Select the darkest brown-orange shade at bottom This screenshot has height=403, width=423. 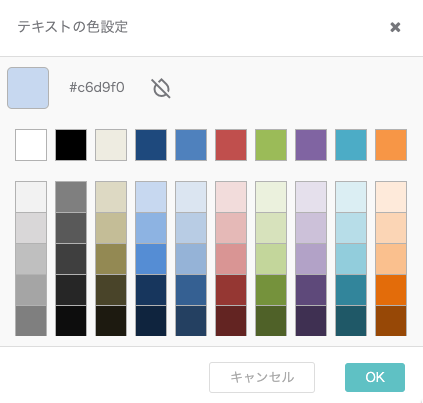pyautogui.click(x=391, y=321)
